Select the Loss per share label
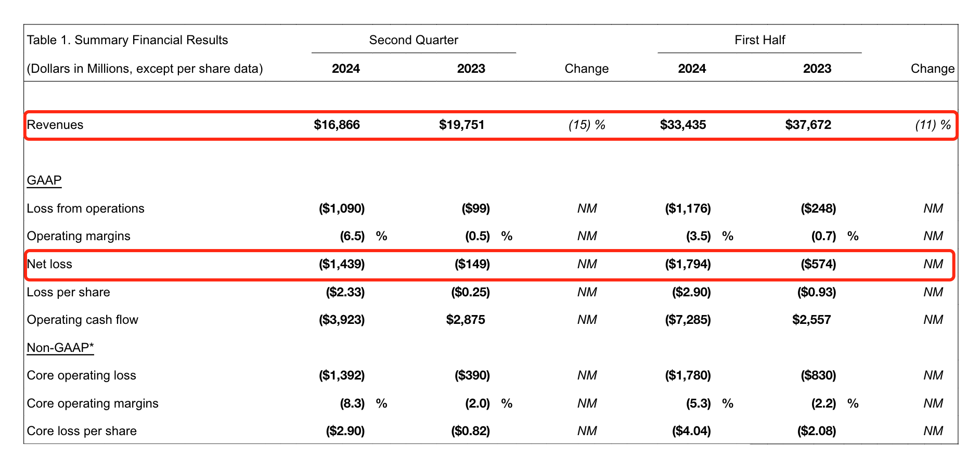Screen dimensions: 980x471 (69, 292)
